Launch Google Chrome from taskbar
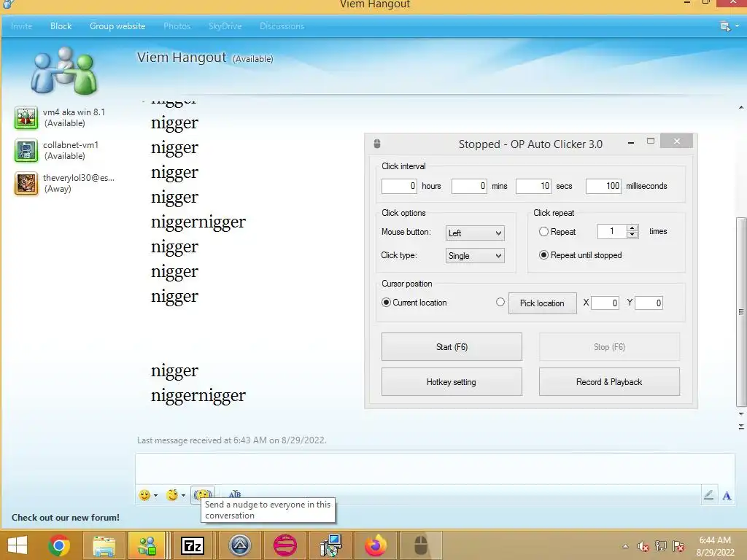This screenshot has height=560, width=747. (x=59, y=545)
